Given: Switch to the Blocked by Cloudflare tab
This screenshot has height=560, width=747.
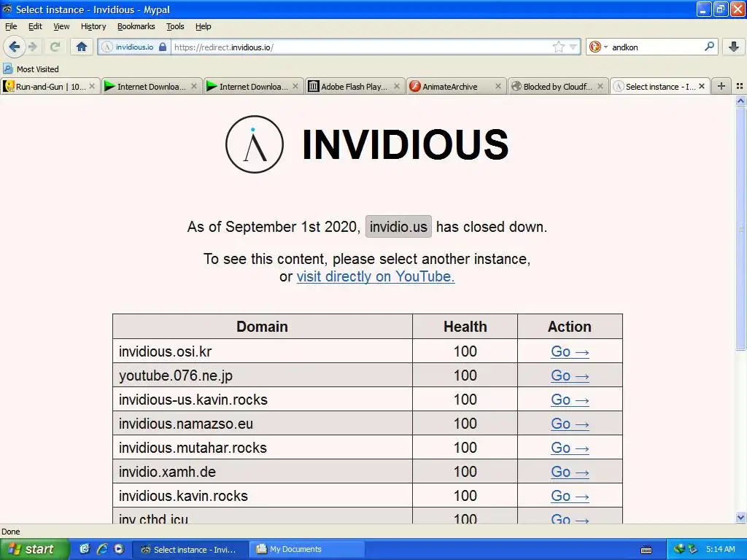Looking at the screenshot, I should point(558,86).
